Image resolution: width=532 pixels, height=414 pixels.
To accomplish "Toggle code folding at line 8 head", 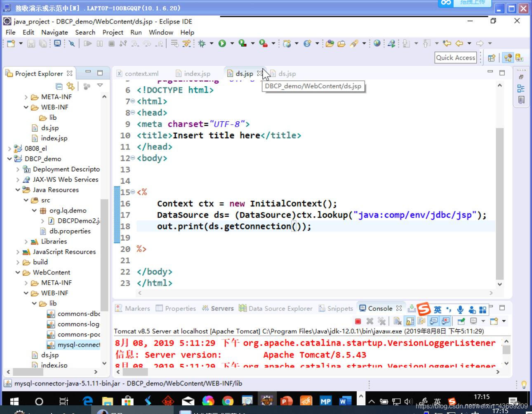I will 133,112.
